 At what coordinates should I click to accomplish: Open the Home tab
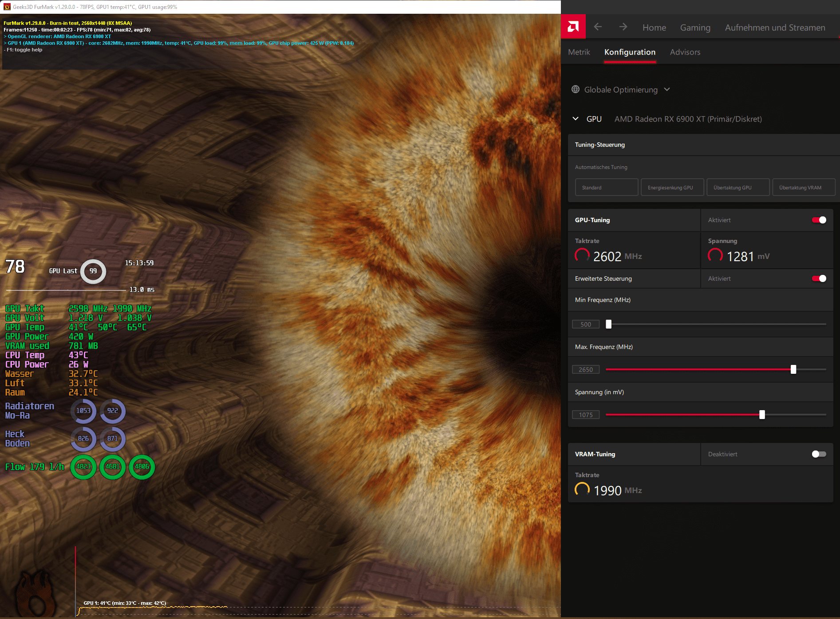[x=654, y=27]
